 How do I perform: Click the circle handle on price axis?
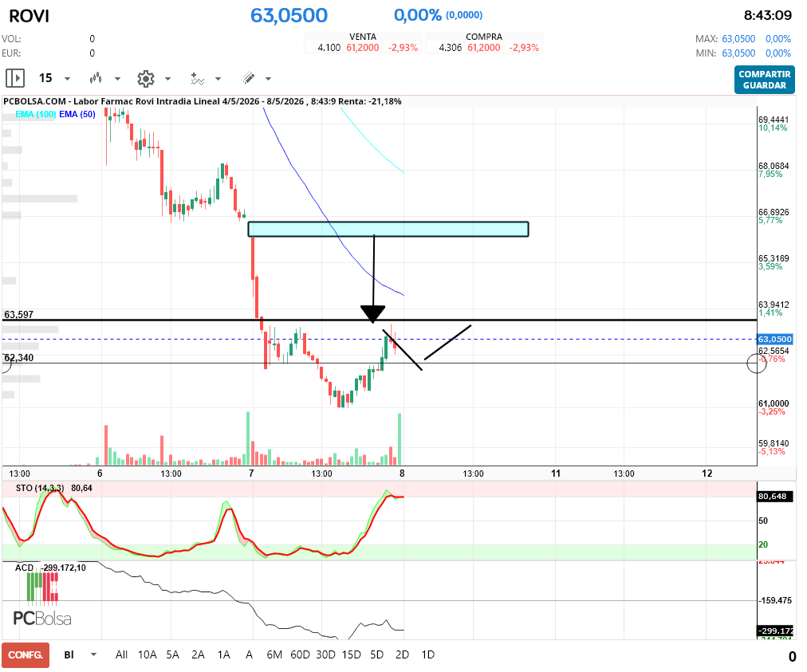tap(757, 364)
